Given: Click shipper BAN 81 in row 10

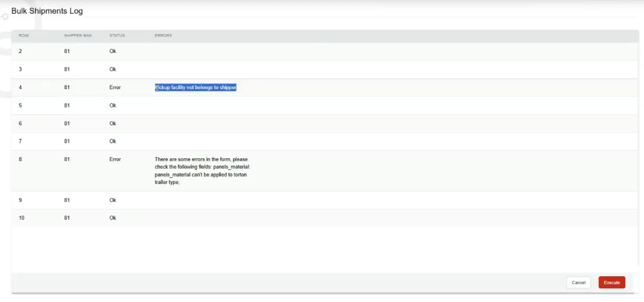Looking at the screenshot, I should pos(67,218).
